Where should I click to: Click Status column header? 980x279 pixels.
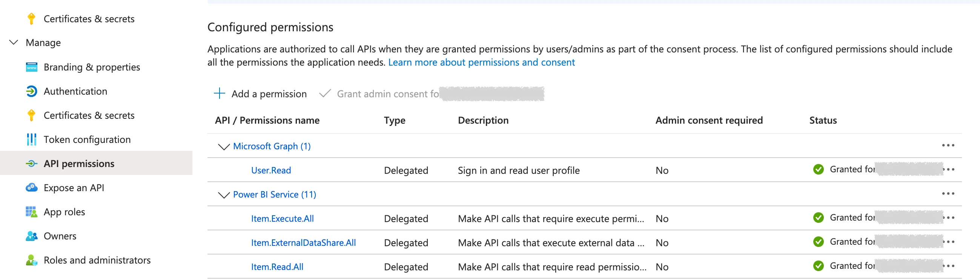(x=823, y=121)
